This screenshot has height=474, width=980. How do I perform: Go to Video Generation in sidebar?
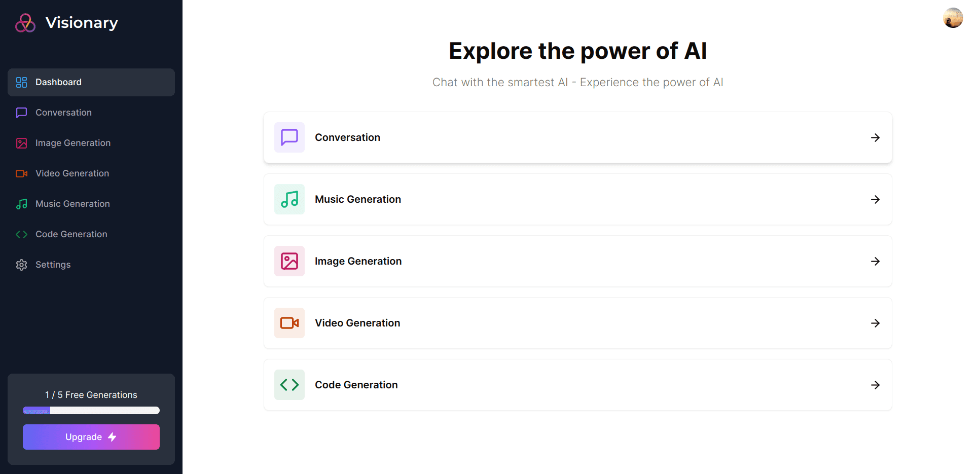pyautogui.click(x=91, y=173)
